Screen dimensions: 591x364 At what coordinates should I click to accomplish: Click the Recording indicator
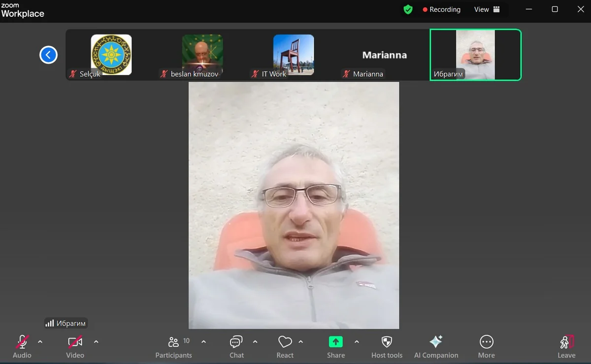(441, 9)
